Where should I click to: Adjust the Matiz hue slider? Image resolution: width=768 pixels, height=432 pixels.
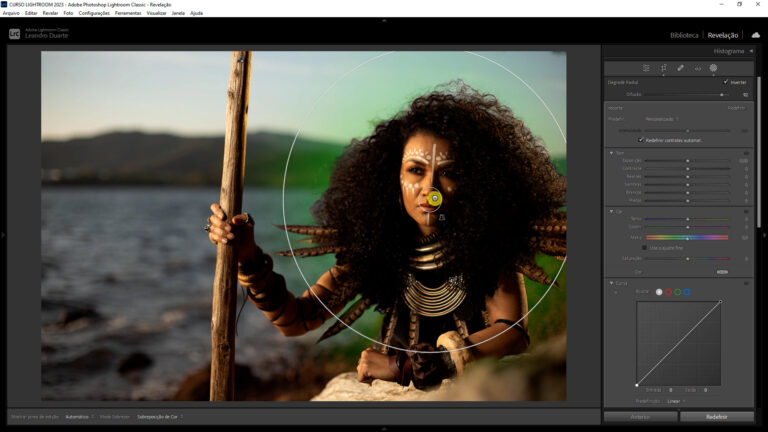tap(686, 237)
